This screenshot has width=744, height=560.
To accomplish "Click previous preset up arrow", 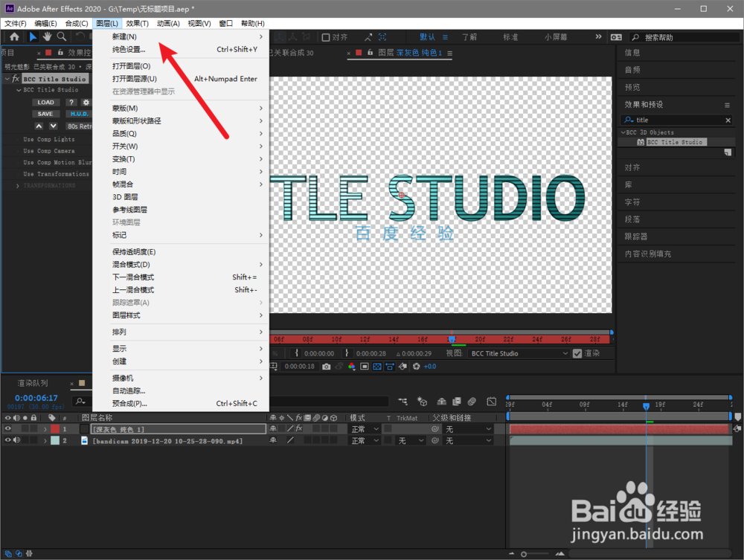I will pyautogui.click(x=39, y=126).
